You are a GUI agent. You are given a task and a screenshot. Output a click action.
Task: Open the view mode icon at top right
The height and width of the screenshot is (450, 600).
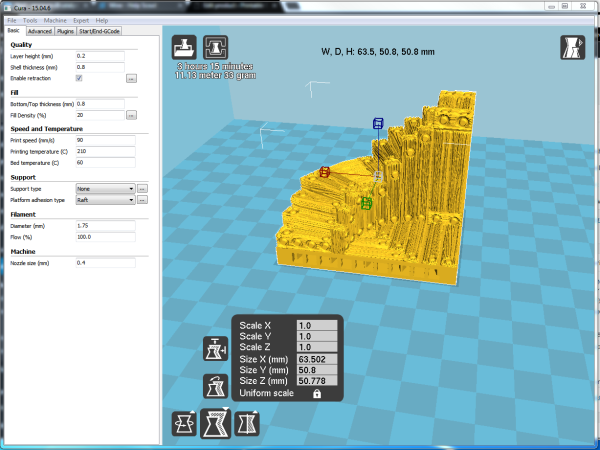click(x=572, y=48)
